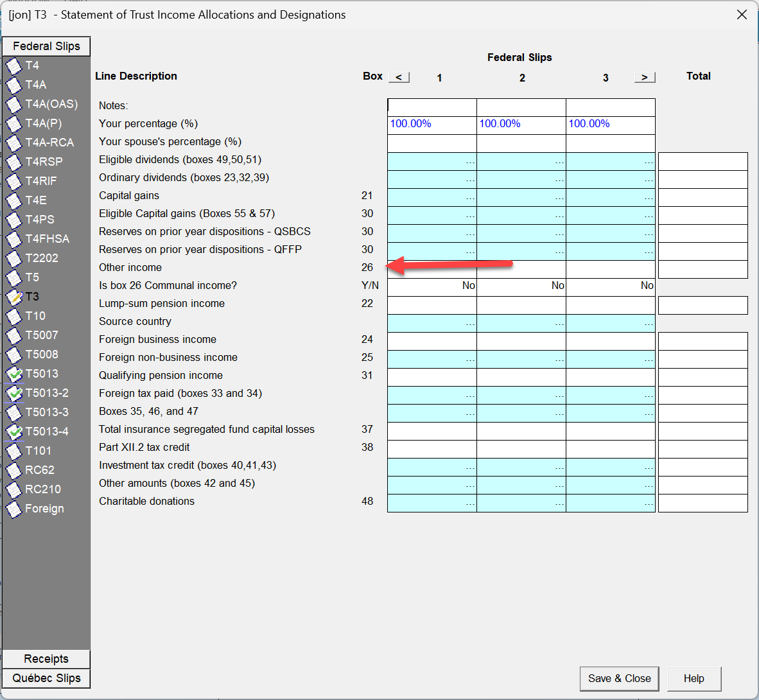Expand Eligible dividends details for slip 1

[x=470, y=161]
